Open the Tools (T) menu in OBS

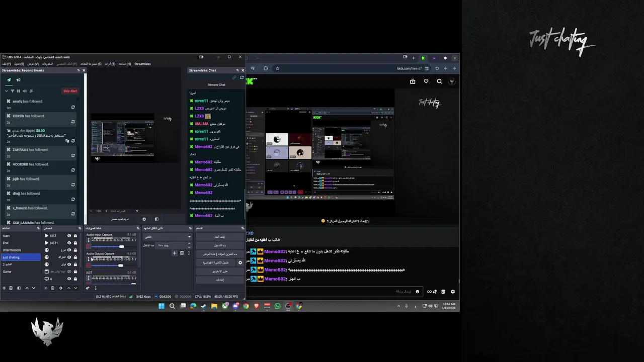tap(110, 64)
